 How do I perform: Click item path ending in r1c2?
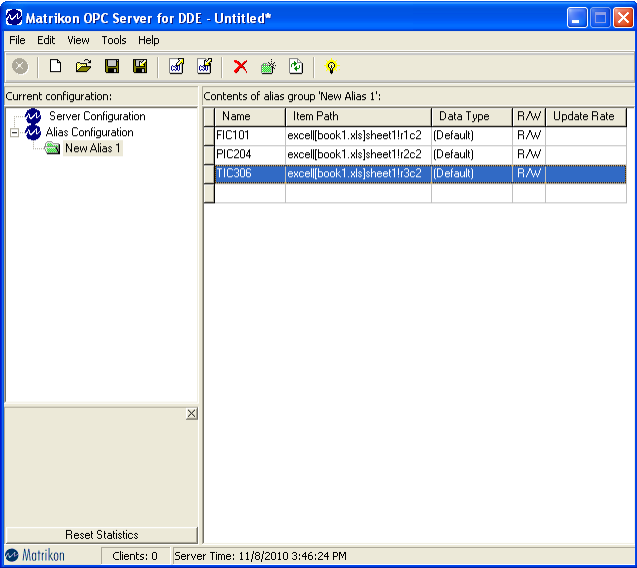[x=358, y=135]
